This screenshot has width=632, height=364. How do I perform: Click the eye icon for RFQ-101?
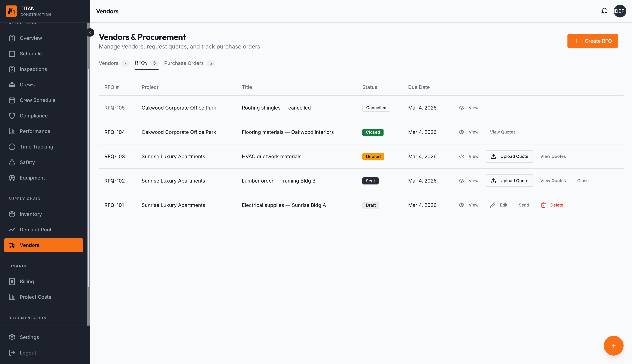click(x=461, y=205)
